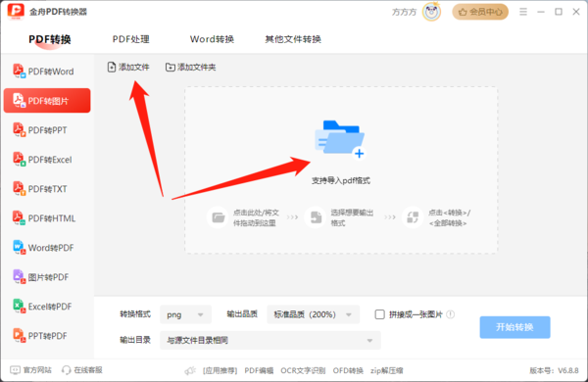Click the 添加文件 button
The image size is (588, 382).
click(128, 68)
